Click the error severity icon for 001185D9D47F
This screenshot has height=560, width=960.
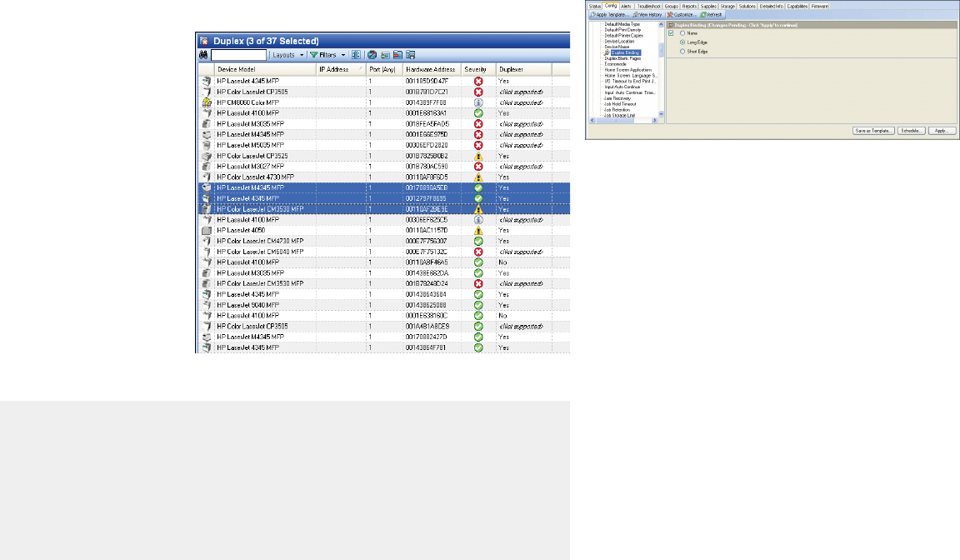tap(478, 81)
